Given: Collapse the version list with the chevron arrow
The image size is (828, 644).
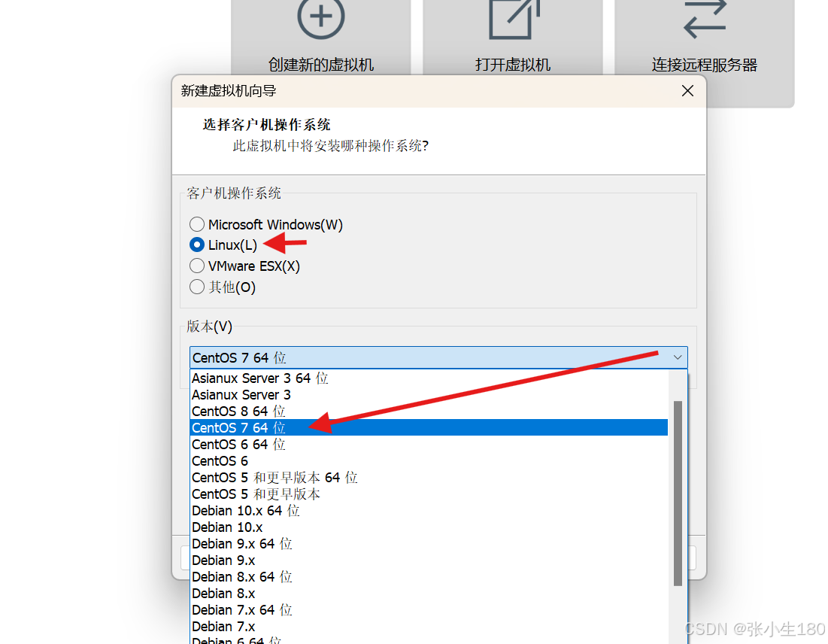Looking at the screenshot, I should tap(678, 357).
